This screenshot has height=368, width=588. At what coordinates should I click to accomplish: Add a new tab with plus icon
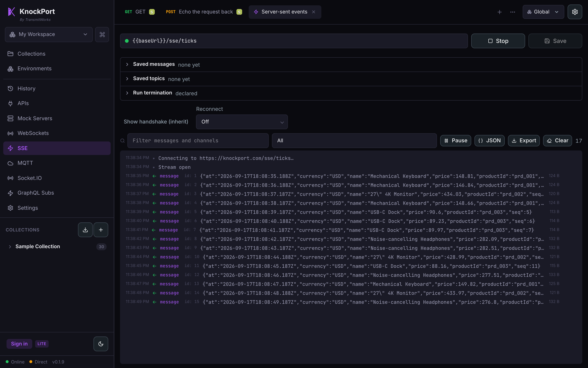(500, 12)
